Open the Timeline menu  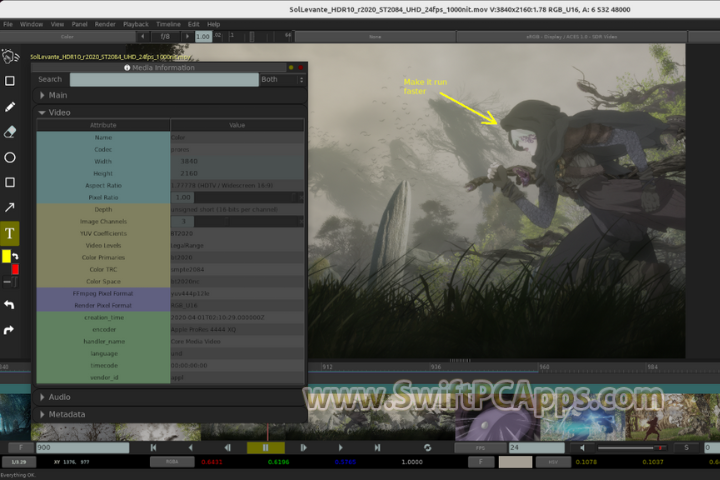coord(169,24)
